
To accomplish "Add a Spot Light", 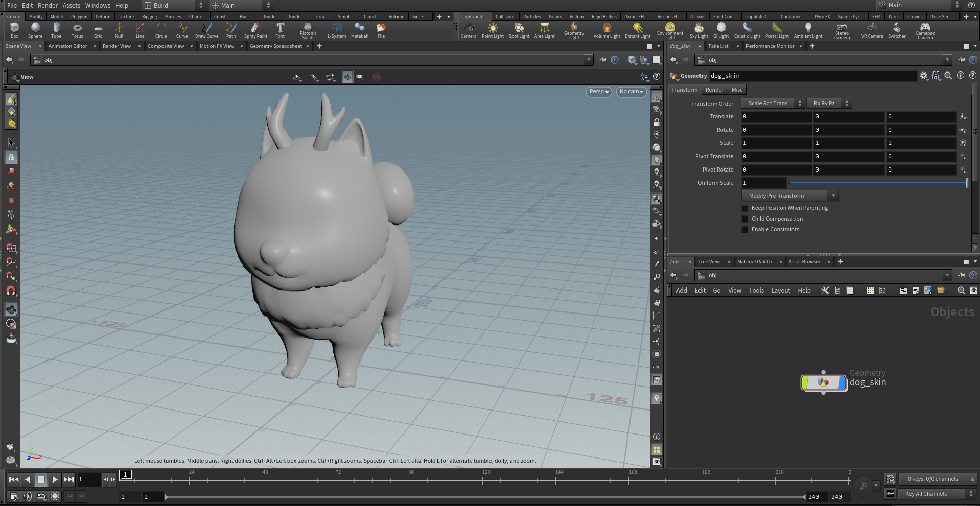I will 519,30.
